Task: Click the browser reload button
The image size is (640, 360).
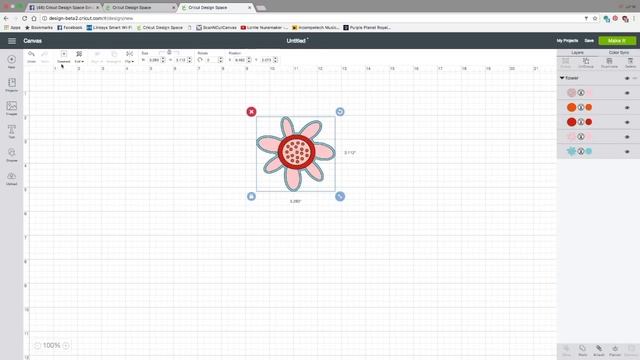Action: point(24,18)
